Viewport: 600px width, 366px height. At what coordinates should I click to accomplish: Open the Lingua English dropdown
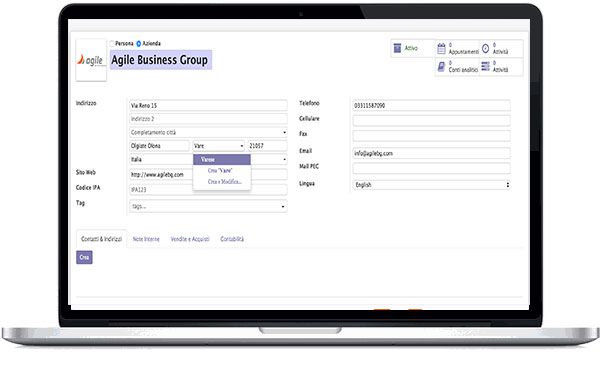click(x=431, y=185)
